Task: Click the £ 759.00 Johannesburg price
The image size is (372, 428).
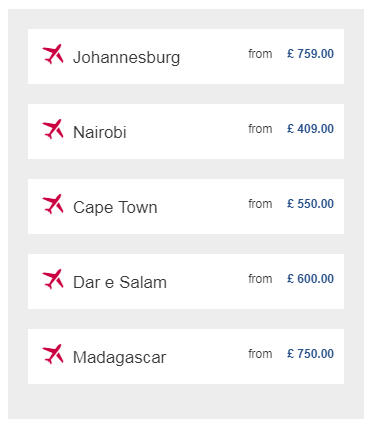Action: click(x=310, y=54)
